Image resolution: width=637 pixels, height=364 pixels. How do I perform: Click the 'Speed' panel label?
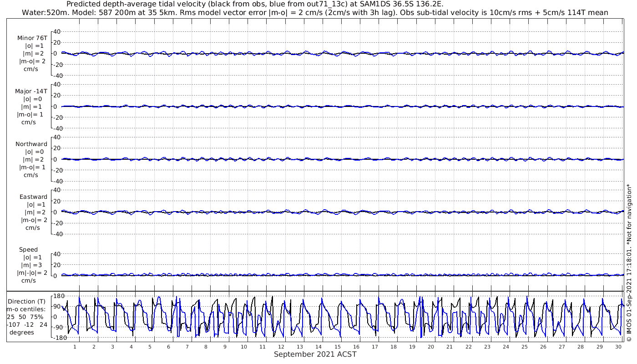29,249
